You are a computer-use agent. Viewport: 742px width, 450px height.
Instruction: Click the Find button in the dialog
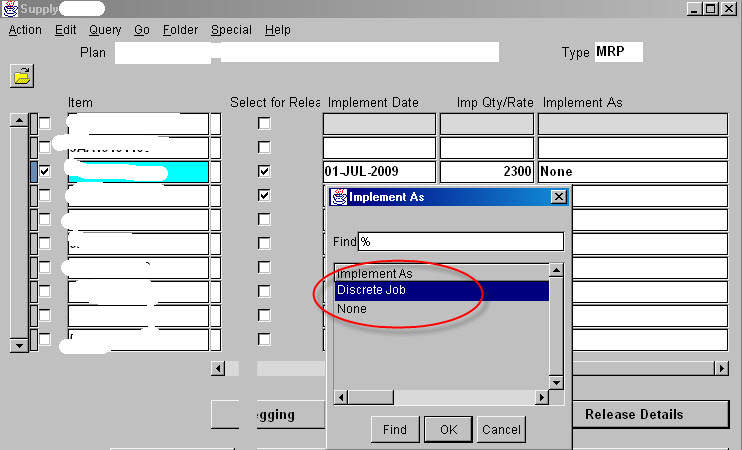pos(395,429)
